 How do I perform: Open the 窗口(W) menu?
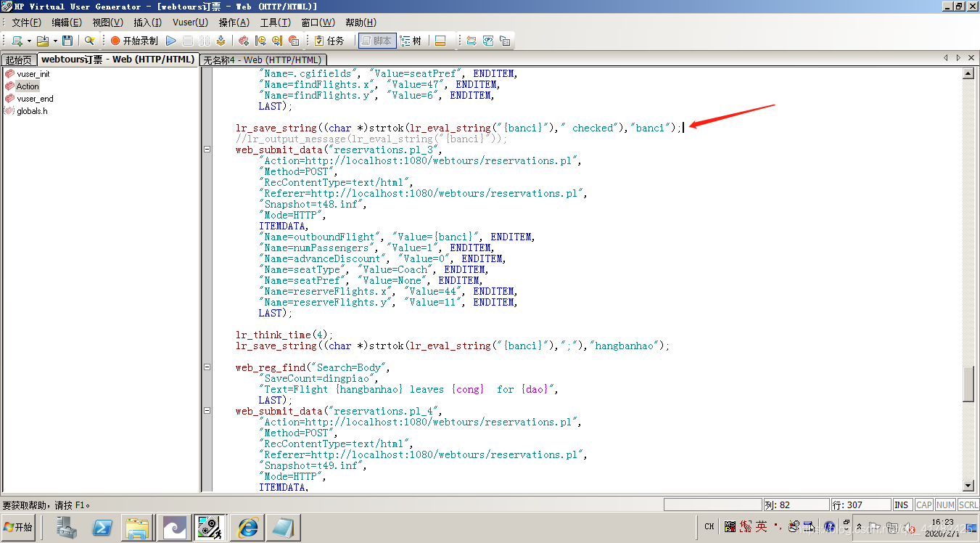(x=318, y=23)
